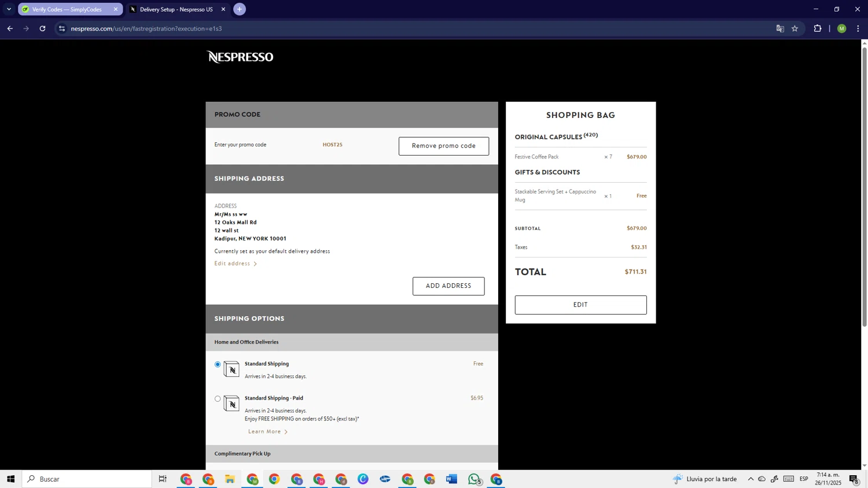Close the Delivery Setup Nespresso tab
Screen dimensions: 868x488
point(223,9)
